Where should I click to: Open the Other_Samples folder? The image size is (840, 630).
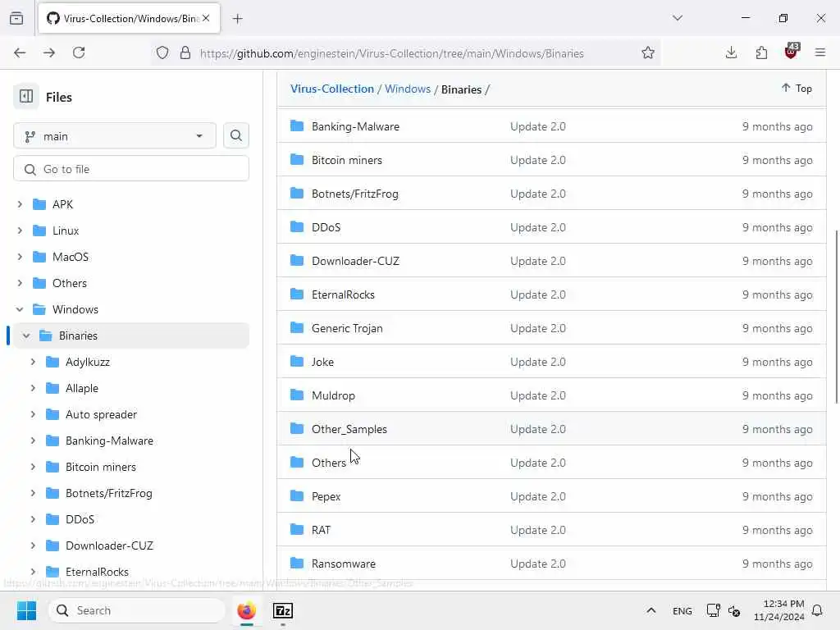click(349, 429)
